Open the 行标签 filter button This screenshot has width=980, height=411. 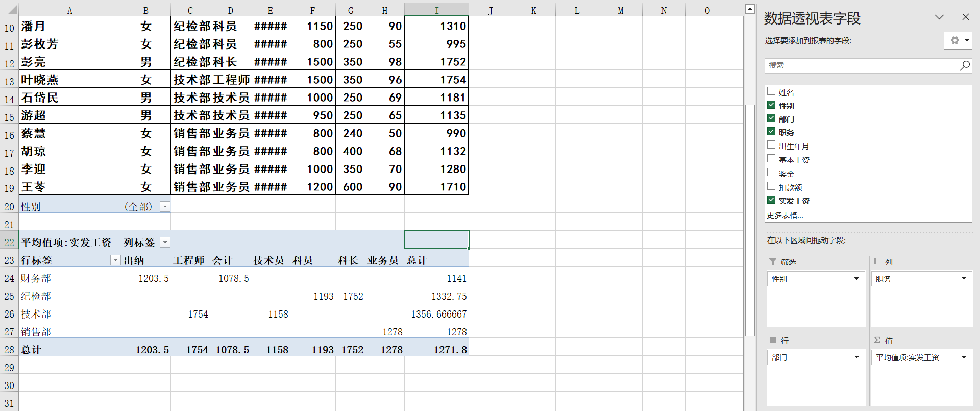click(x=115, y=260)
